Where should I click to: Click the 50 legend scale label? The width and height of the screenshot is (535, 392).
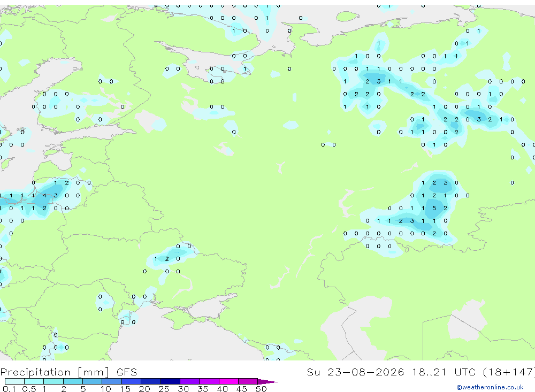[261, 389]
